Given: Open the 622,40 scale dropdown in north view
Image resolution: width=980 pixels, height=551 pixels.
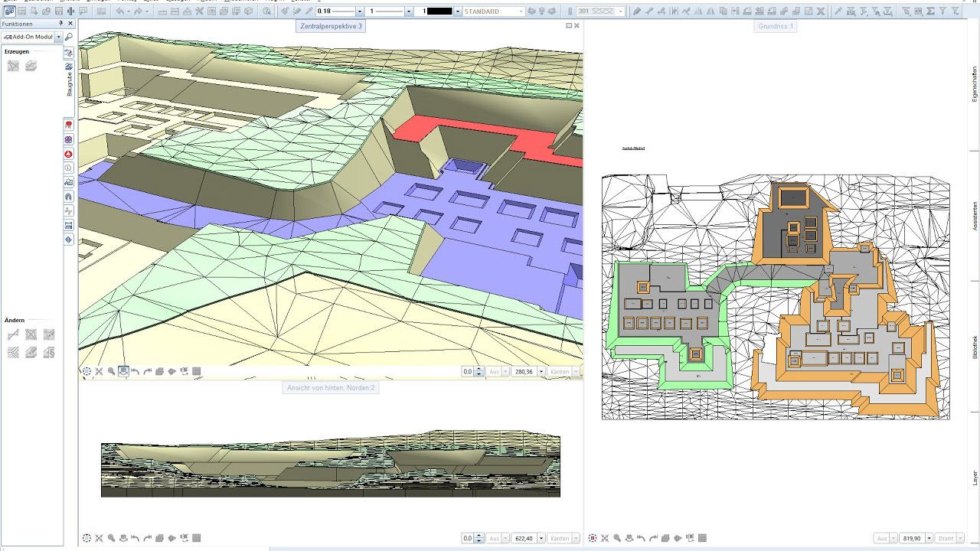Looking at the screenshot, I should (x=541, y=539).
